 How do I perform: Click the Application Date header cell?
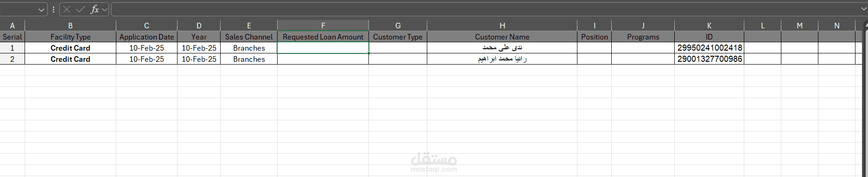pyautogui.click(x=146, y=37)
